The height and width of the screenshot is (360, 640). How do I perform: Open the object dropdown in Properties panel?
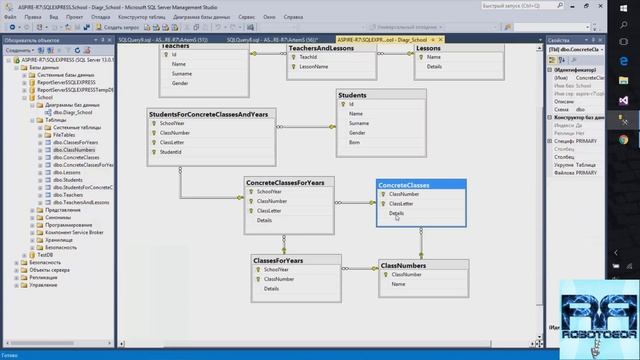pos(602,49)
